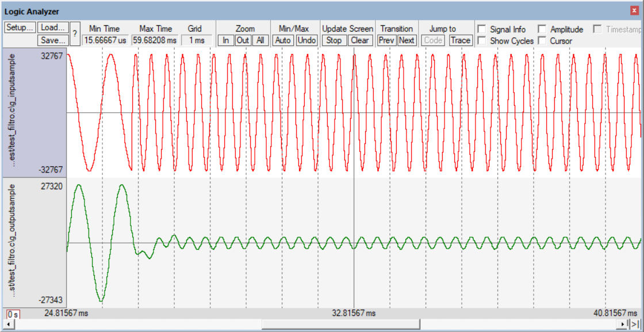Open help with the question mark button
Screen dimensions: 644x332
click(x=75, y=34)
